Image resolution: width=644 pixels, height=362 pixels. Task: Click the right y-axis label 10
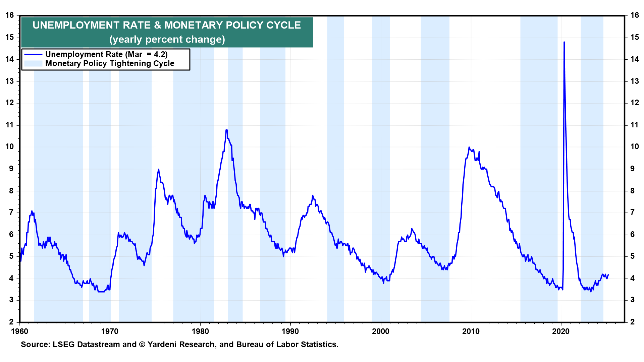coord(634,147)
